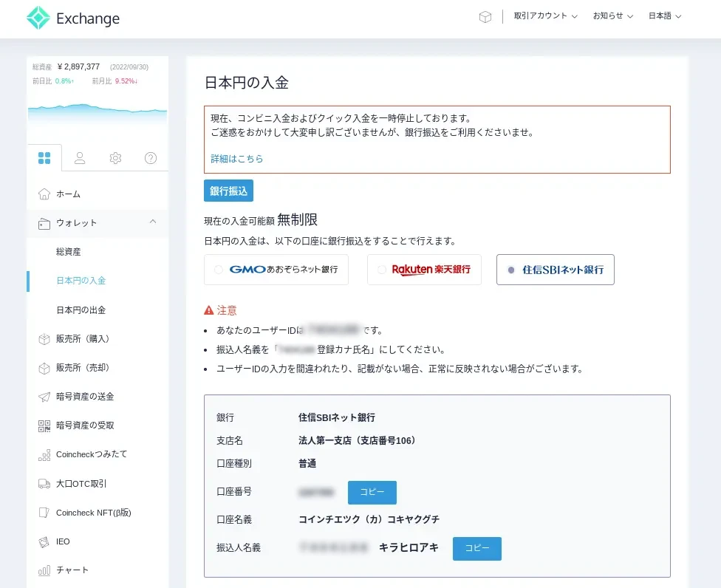Click the truck icon for 大口OTC取引

(44, 484)
